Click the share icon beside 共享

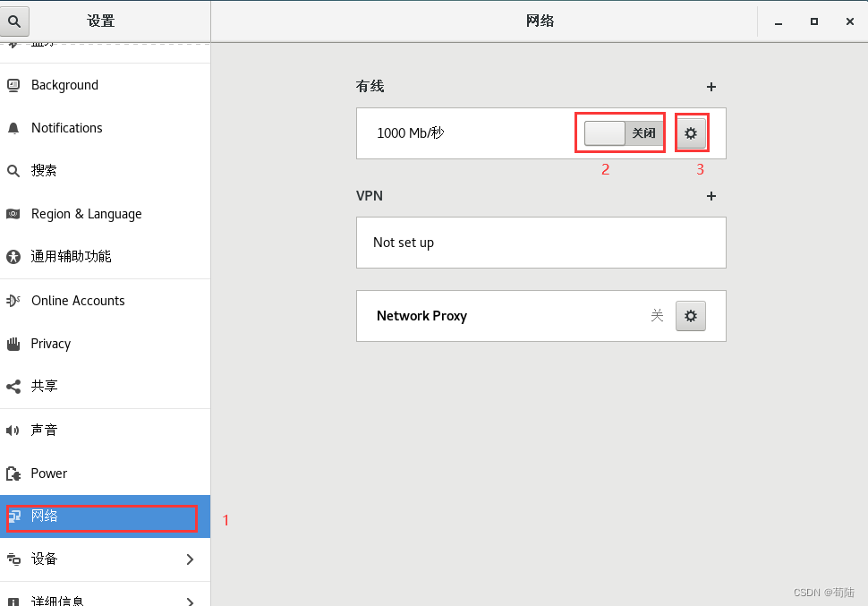coord(13,387)
